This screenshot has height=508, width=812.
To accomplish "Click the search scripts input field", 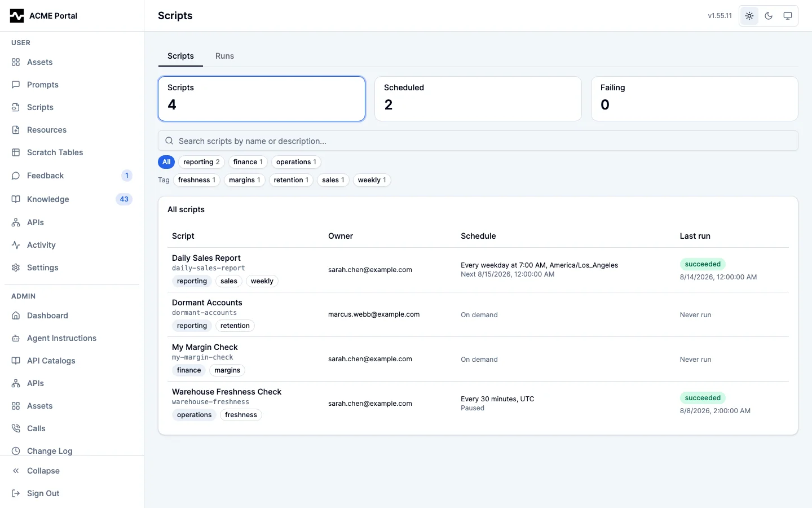I will click(478, 141).
